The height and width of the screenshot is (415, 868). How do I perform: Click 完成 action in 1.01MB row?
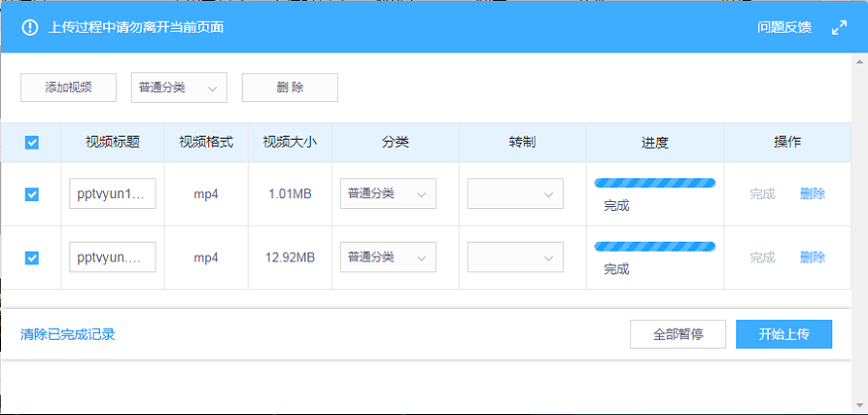click(762, 194)
